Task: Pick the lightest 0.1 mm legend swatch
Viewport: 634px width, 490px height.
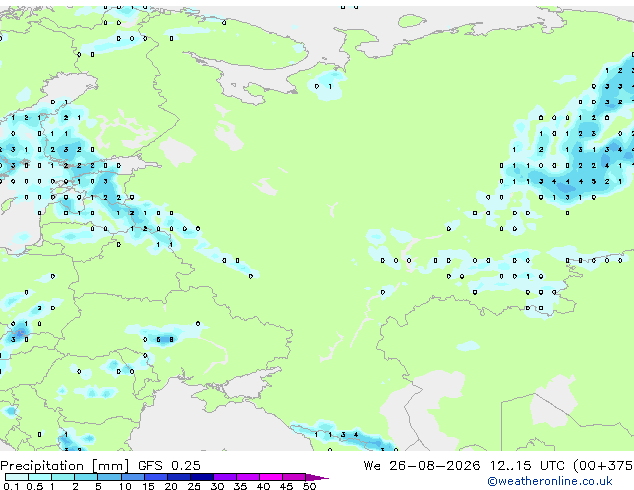Action: pyautogui.click(x=17, y=477)
